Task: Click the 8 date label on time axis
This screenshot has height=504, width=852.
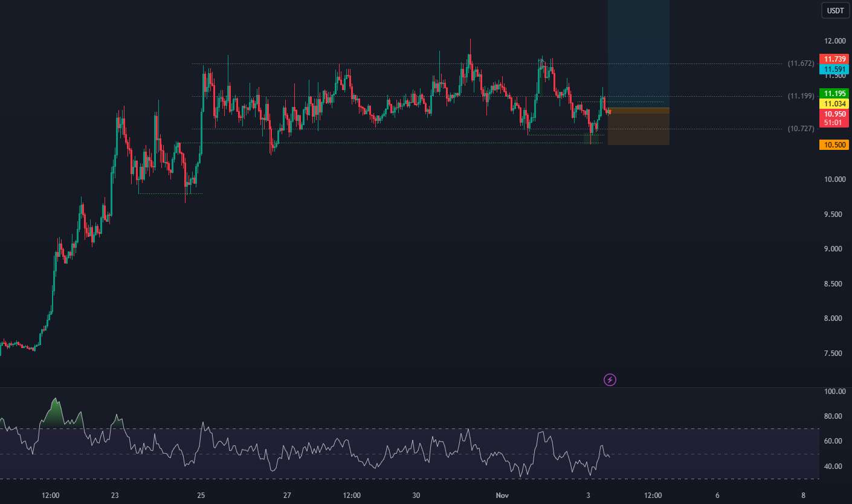Action: (803, 495)
